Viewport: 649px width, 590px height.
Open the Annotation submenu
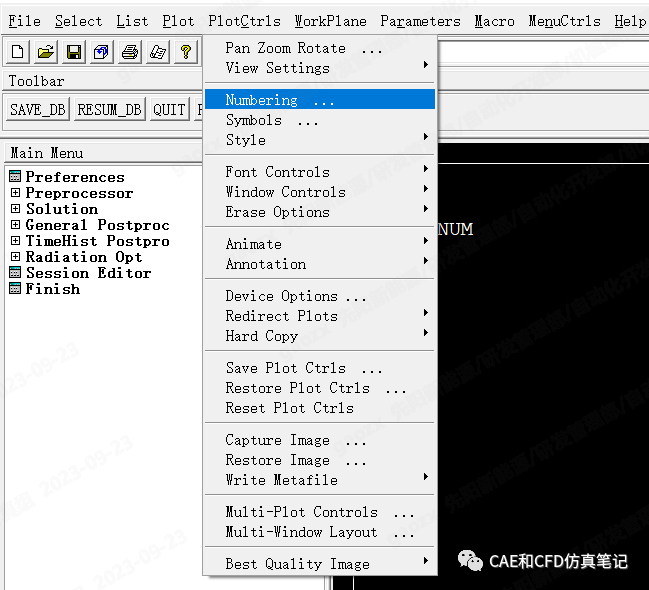320,264
